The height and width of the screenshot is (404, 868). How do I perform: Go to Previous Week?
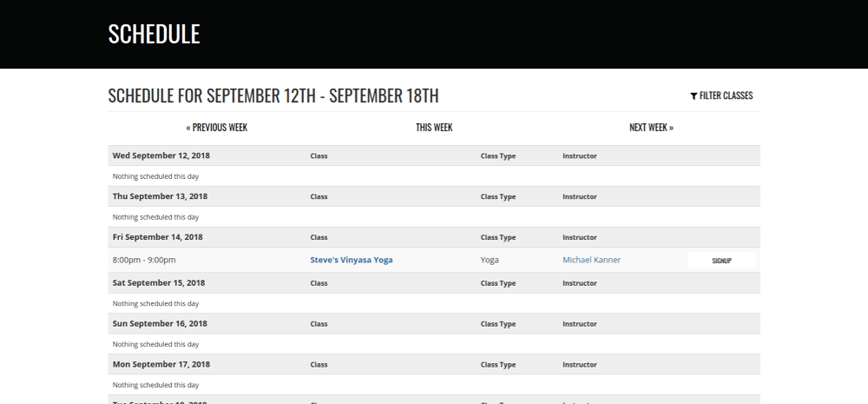tap(217, 128)
